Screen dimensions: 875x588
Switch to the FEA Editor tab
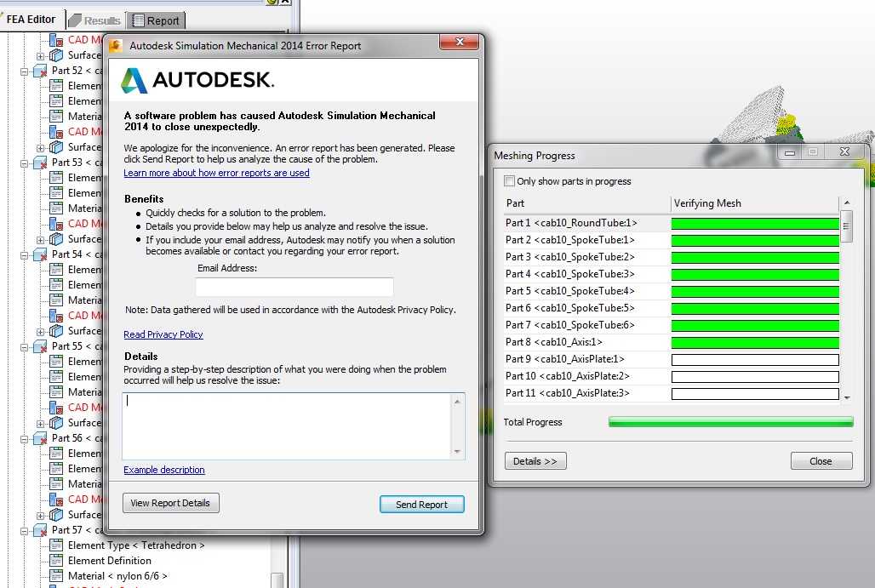coord(31,20)
